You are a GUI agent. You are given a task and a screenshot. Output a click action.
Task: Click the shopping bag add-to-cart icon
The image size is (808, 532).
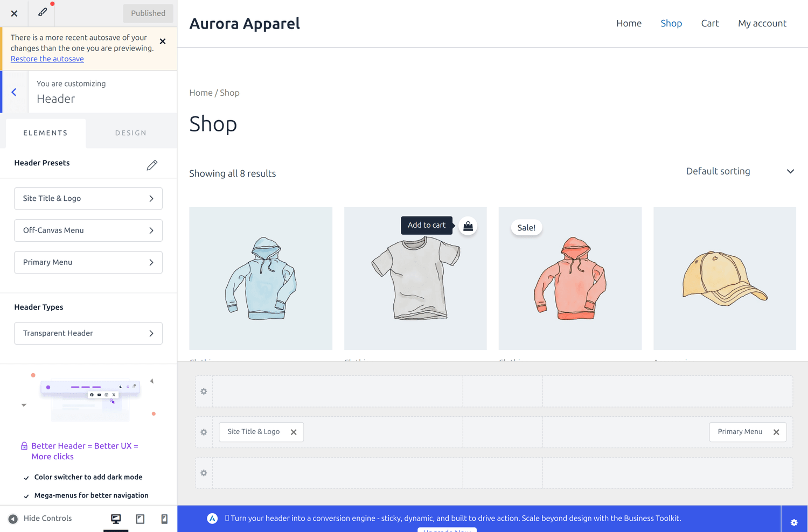pos(468,226)
